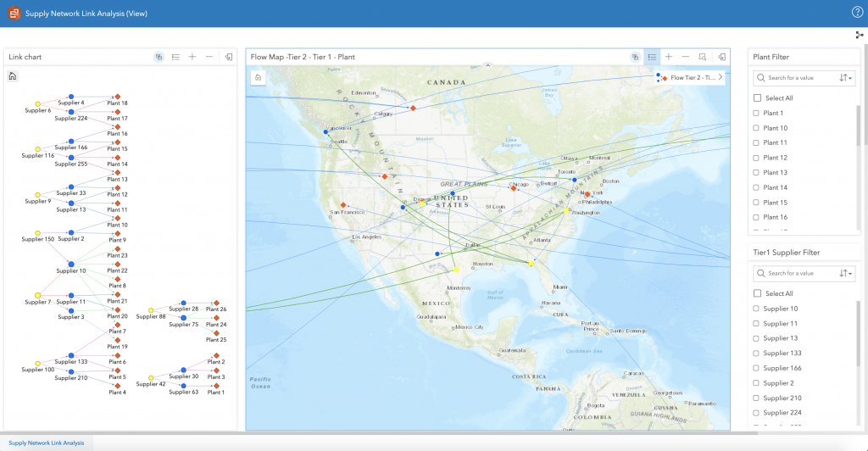
Task: Zoom in on the Flow Map
Action: pos(669,57)
